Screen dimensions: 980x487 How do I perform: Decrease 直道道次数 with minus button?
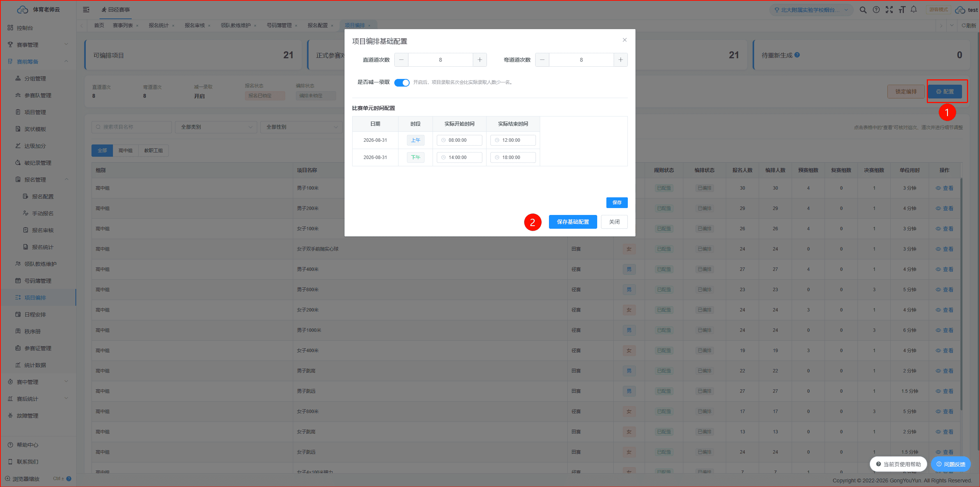coord(401,60)
